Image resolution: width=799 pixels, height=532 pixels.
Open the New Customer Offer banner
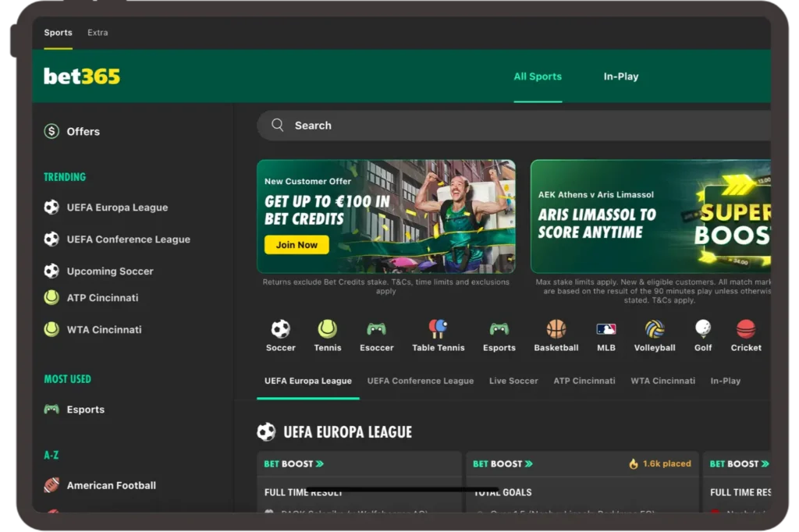tap(385, 217)
